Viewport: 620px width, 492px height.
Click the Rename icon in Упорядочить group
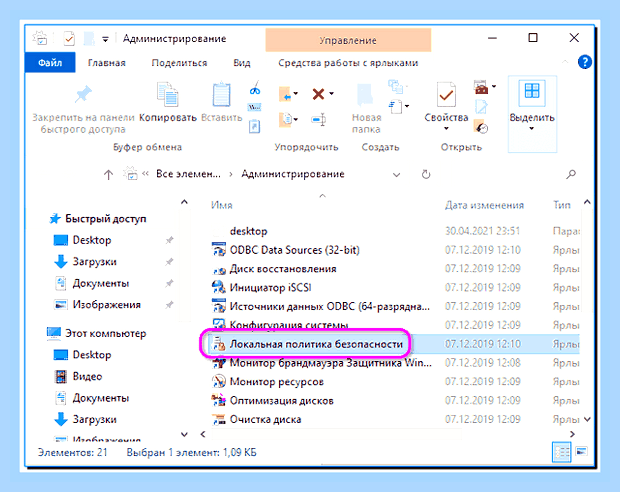[319, 119]
